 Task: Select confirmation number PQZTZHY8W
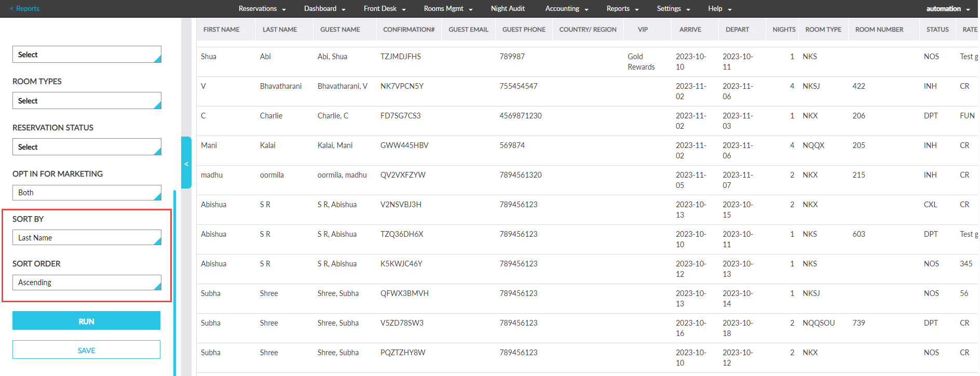(x=403, y=353)
